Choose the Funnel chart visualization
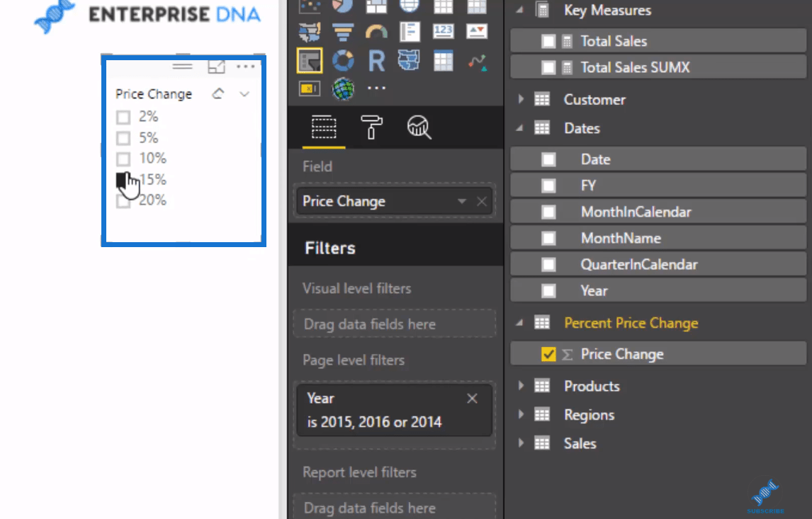 [x=343, y=32]
